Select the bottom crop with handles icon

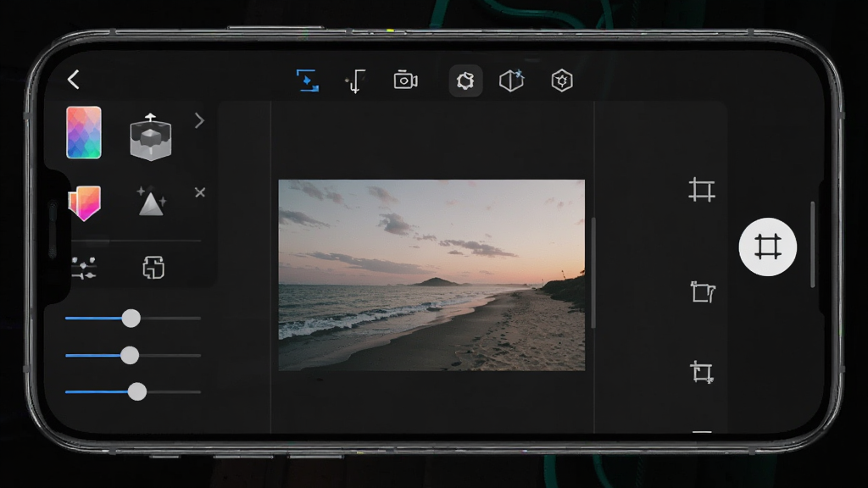[701, 372]
